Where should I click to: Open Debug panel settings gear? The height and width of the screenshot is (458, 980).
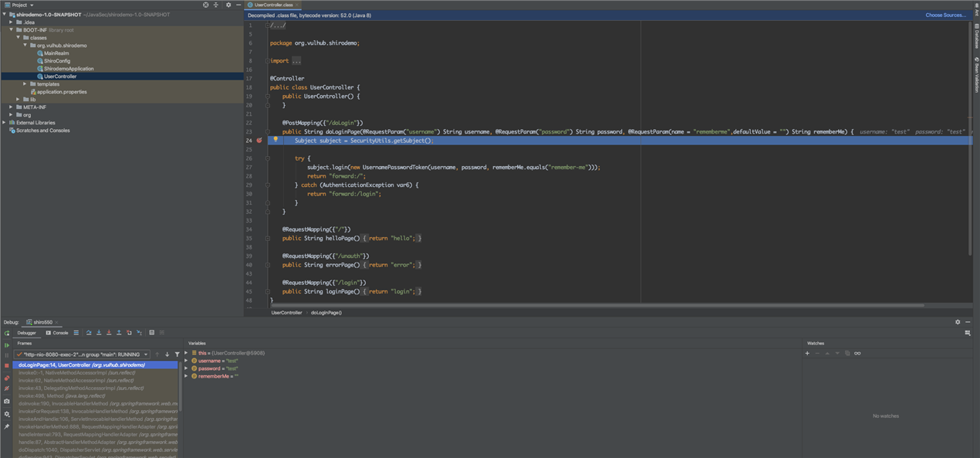958,322
